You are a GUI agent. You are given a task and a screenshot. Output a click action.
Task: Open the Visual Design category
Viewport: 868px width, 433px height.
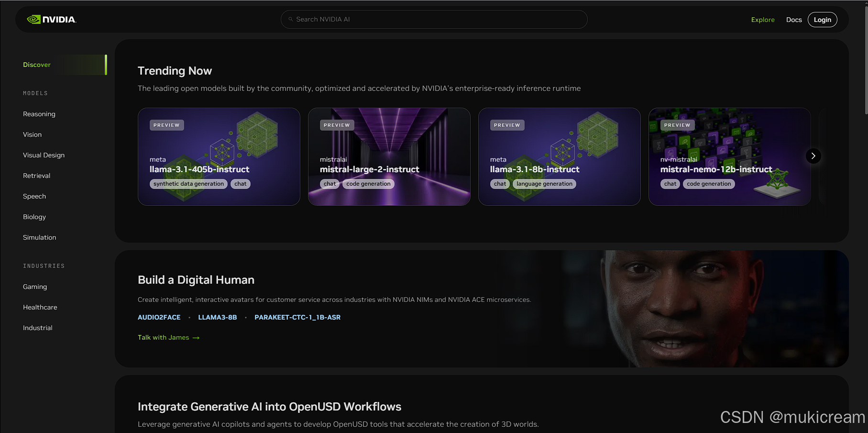point(44,155)
